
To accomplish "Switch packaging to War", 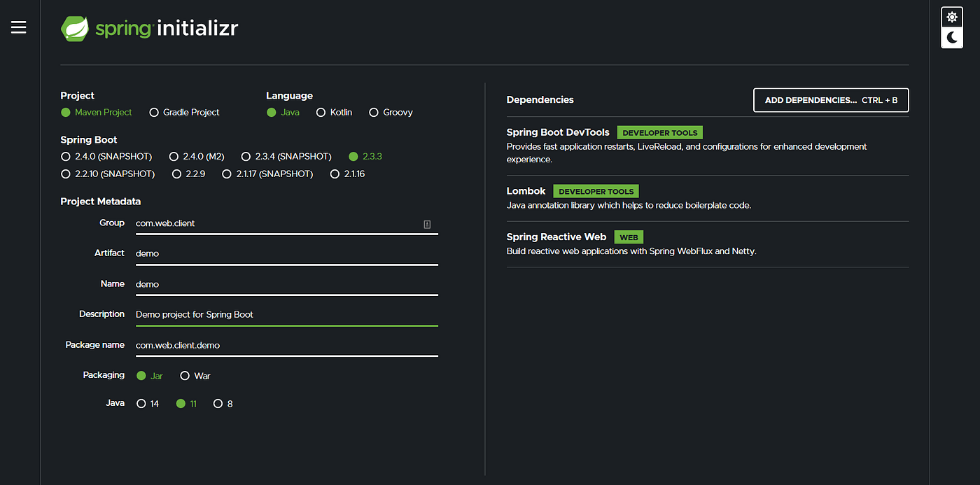I will click(185, 375).
